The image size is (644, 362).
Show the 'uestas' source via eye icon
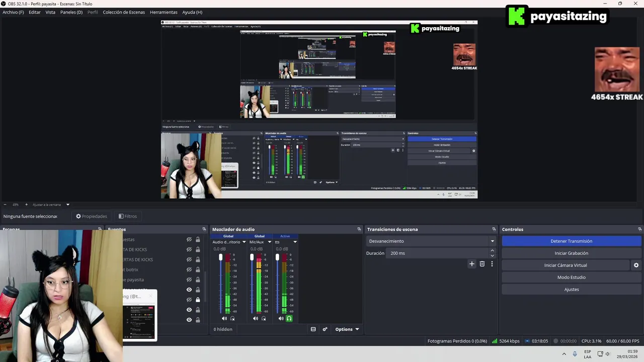coord(189,239)
